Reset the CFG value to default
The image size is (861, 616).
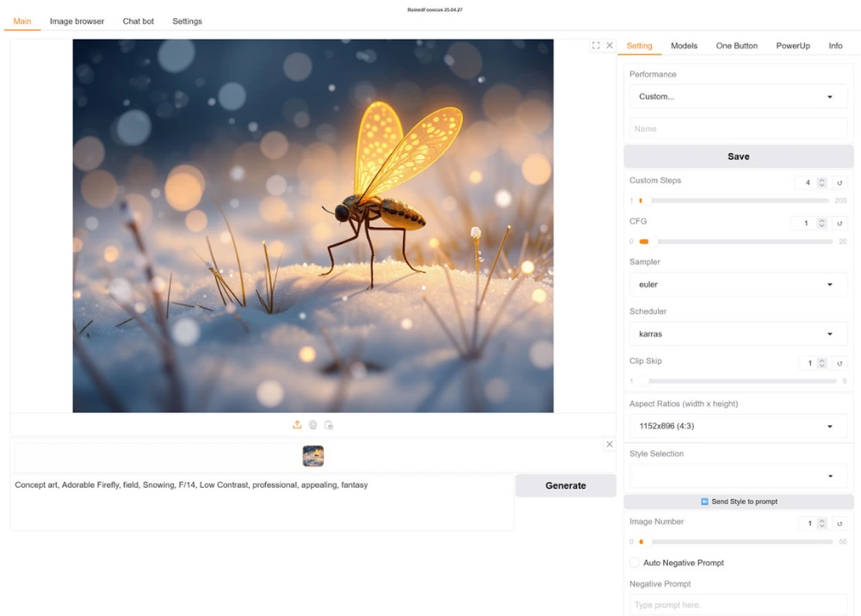(x=839, y=223)
